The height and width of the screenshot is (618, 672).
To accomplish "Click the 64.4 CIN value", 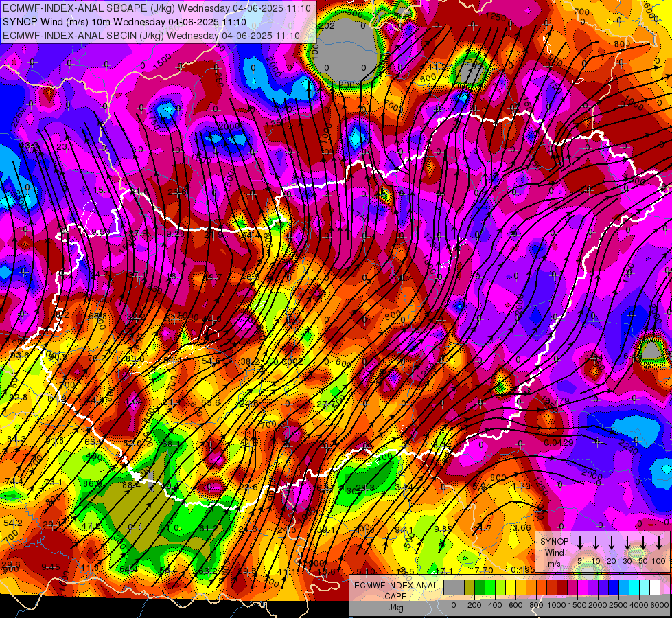I will (x=128, y=569).
